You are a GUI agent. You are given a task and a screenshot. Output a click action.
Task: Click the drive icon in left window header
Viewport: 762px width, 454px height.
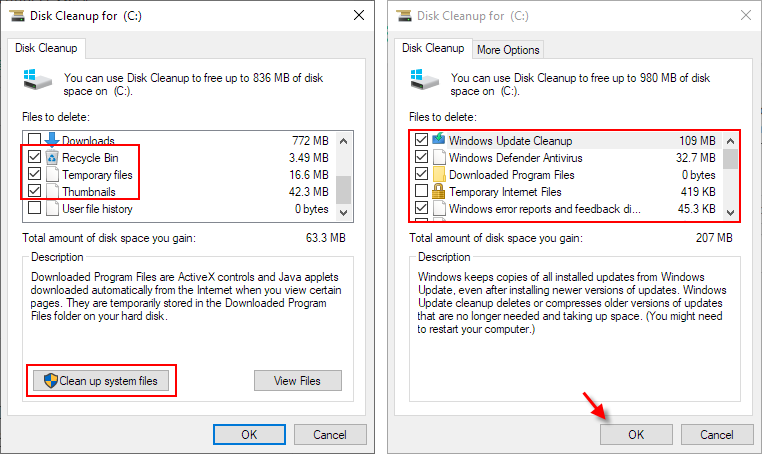[37, 79]
